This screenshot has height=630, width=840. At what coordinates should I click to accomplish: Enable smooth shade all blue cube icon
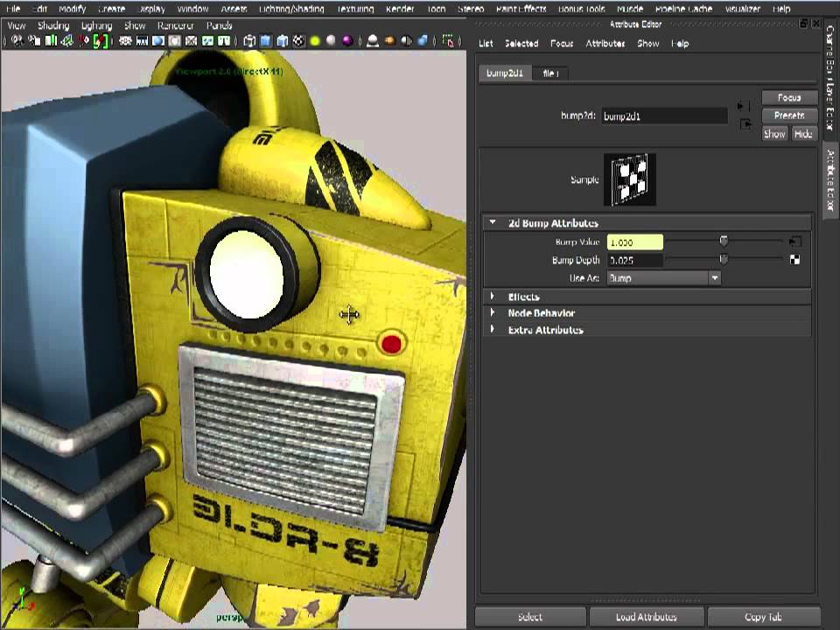tap(266, 41)
